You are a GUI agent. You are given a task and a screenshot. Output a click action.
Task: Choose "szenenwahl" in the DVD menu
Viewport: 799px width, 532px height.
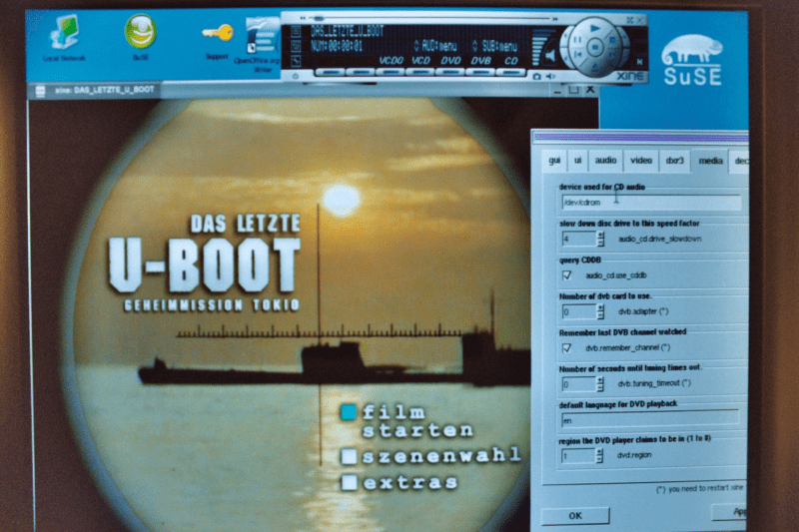(431, 455)
